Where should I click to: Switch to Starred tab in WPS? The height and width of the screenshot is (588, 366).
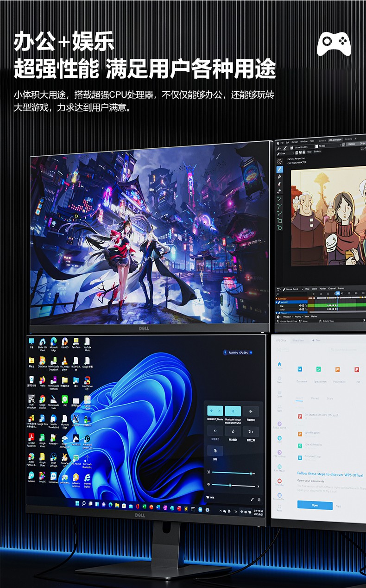coord(315,398)
